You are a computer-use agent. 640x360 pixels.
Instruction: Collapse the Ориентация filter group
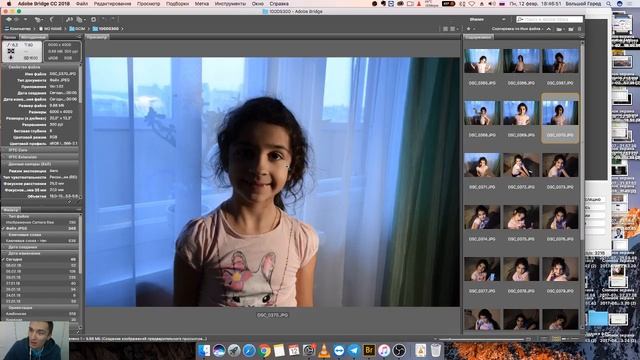tap(41, 308)
